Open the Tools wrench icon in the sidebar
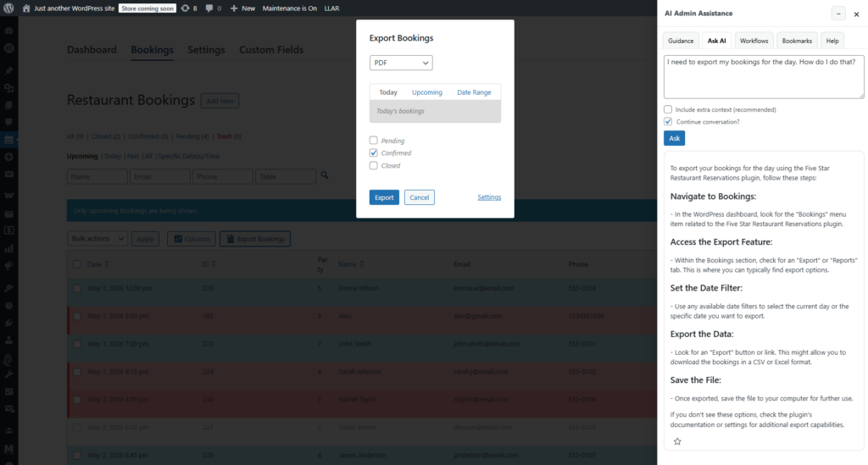868x465 pixels. tap(8, 375)
